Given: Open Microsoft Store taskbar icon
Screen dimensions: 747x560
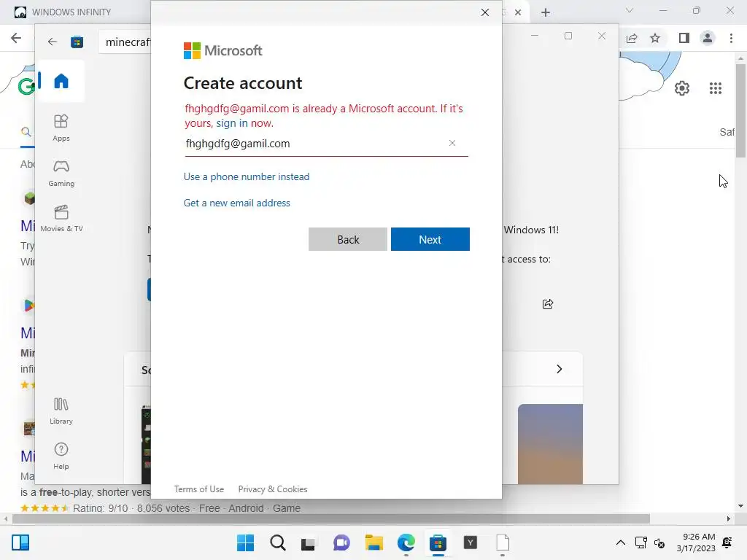Looking at the screenshot, I should point(438,542).
